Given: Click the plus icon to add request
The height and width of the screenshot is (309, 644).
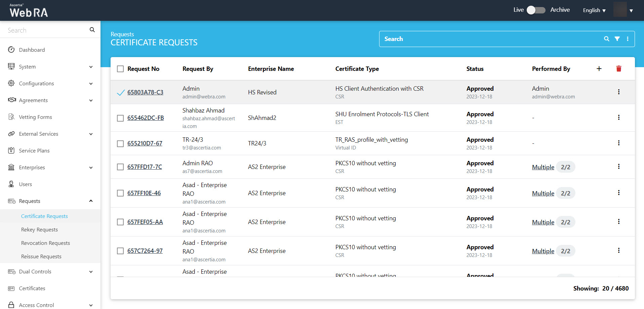Looking at the screenshot, I should (x=599, y=69).
